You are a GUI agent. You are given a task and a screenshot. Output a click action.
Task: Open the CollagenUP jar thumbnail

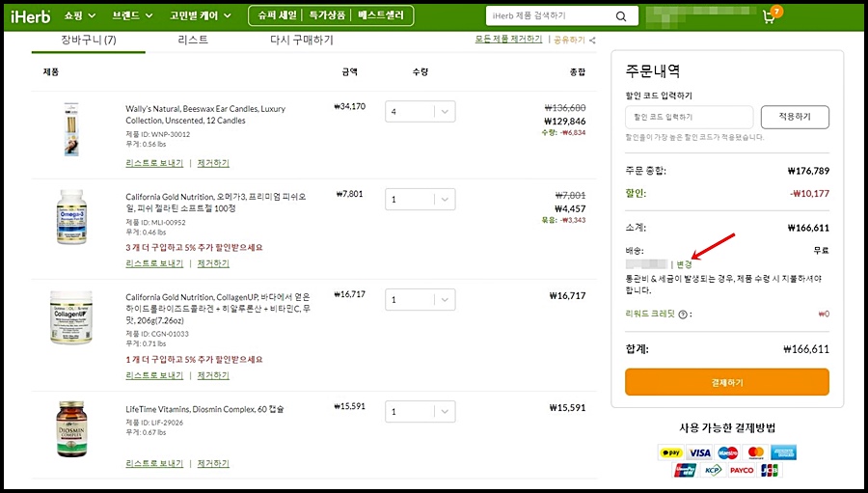(71, 316)
